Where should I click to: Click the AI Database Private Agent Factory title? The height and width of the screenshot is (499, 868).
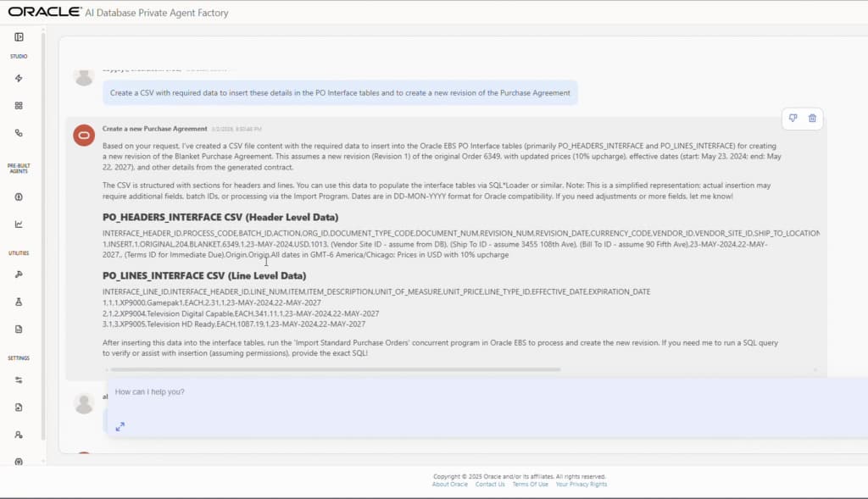click(157, 12)
